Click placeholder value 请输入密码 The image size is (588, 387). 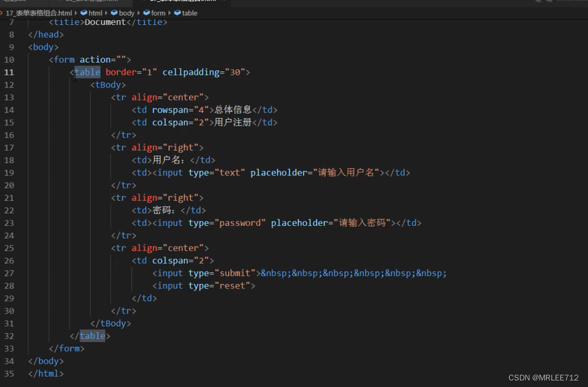[362, 223]
